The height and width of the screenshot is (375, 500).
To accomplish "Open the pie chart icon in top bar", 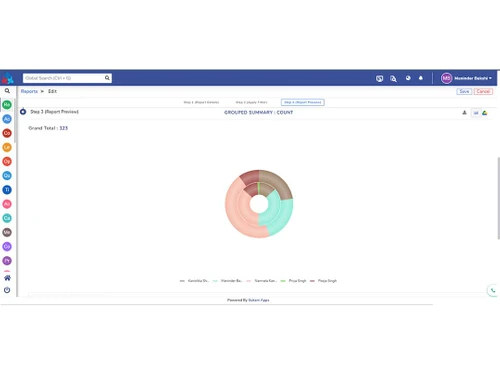I will [x=408, y=78].
